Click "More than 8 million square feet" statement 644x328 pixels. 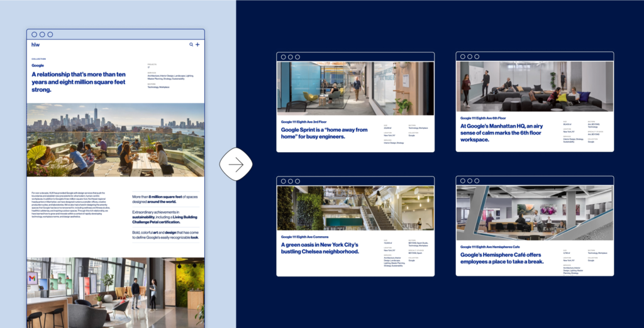point(165,199)
